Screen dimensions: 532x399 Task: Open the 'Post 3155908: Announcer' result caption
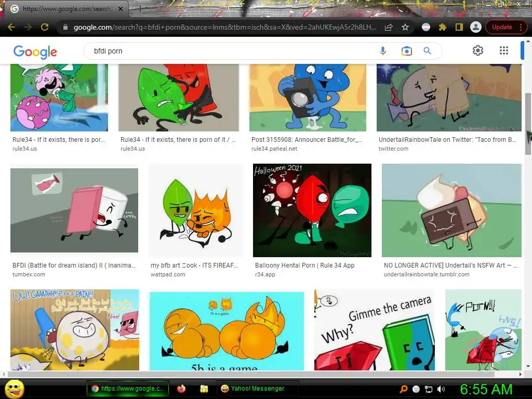tap(307, 139)
